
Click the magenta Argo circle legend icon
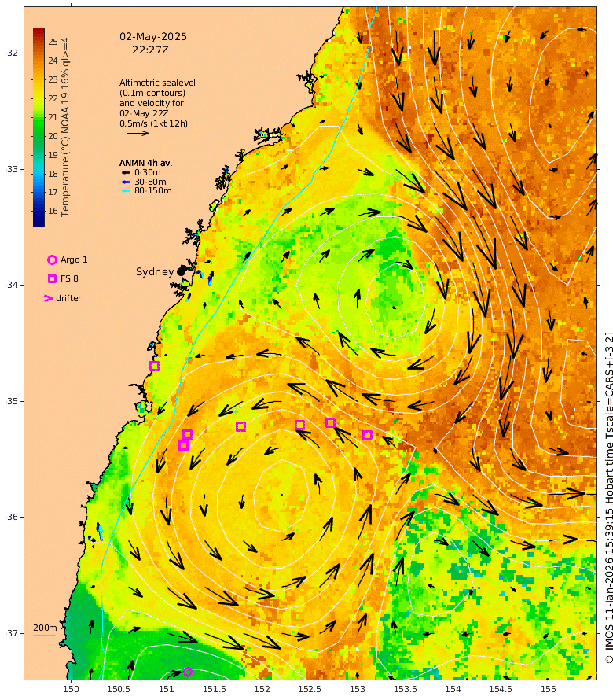coord(52,260)
